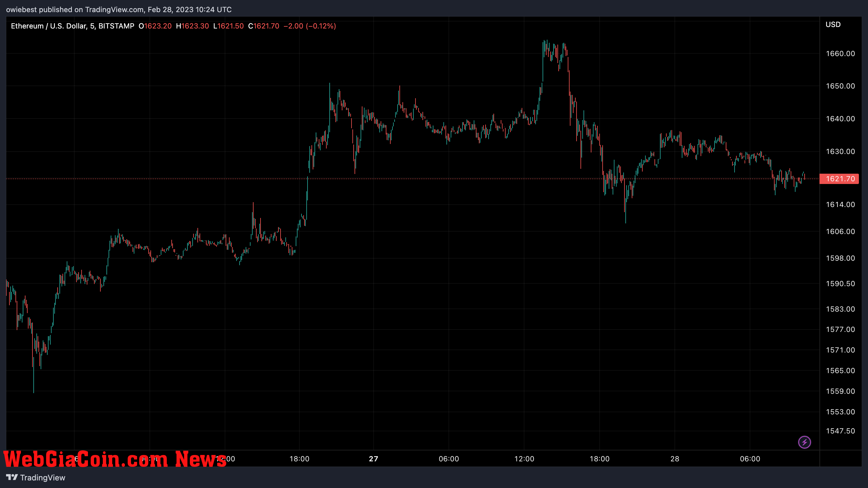Click the BITSTAMP exchange label
Screen dimensions: 868x488
tap(116, 26)
